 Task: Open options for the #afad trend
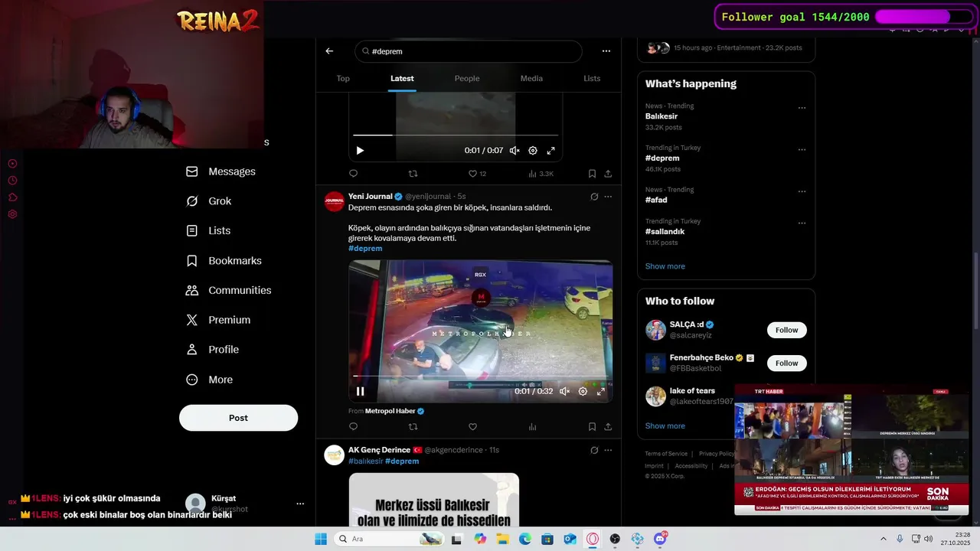802,191
